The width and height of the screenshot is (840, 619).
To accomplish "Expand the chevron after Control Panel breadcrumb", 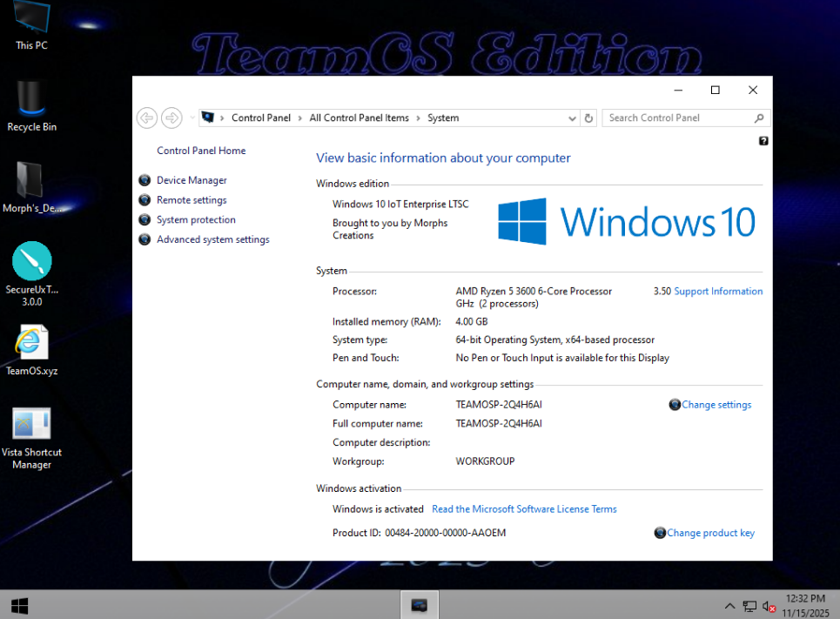I will pos(299,118).
